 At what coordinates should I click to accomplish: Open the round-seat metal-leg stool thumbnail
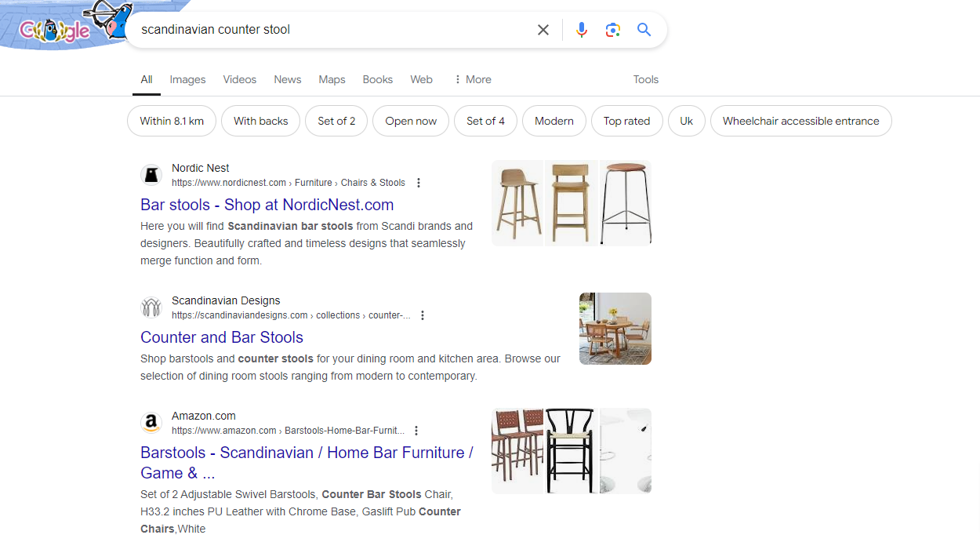[x=626, y=203]
